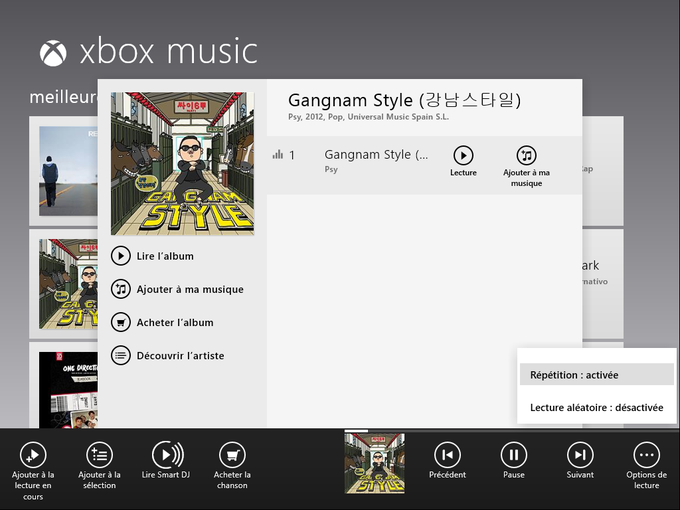The width and height of the screenshot is (680, 510).
Task: Click the Xbox logo icon
Action: 53,53
